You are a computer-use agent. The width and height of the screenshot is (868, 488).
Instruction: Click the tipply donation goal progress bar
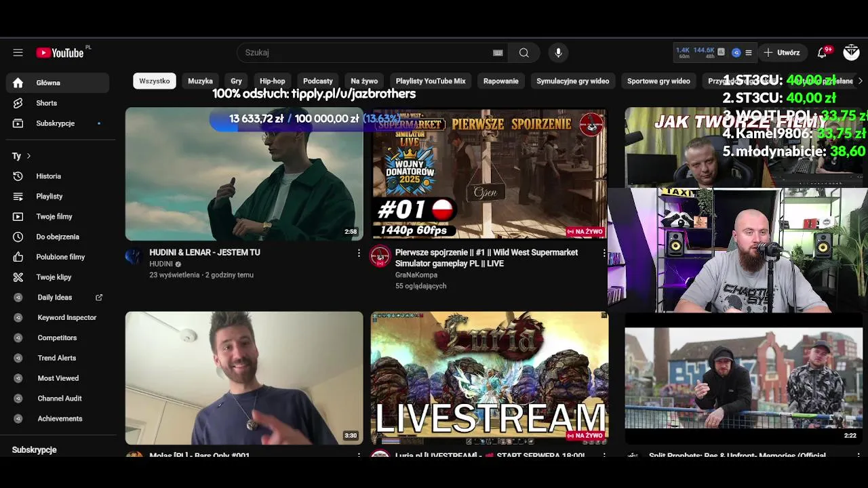304,119
